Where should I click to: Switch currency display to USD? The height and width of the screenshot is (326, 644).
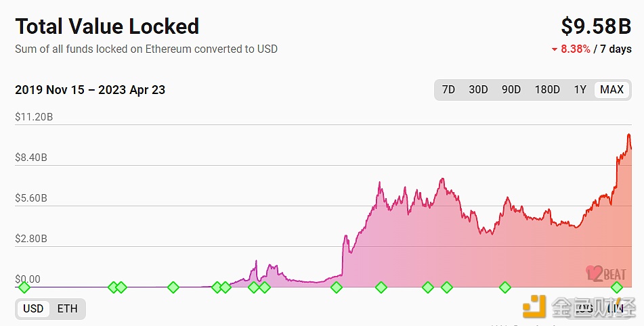(x=33, y=309)
